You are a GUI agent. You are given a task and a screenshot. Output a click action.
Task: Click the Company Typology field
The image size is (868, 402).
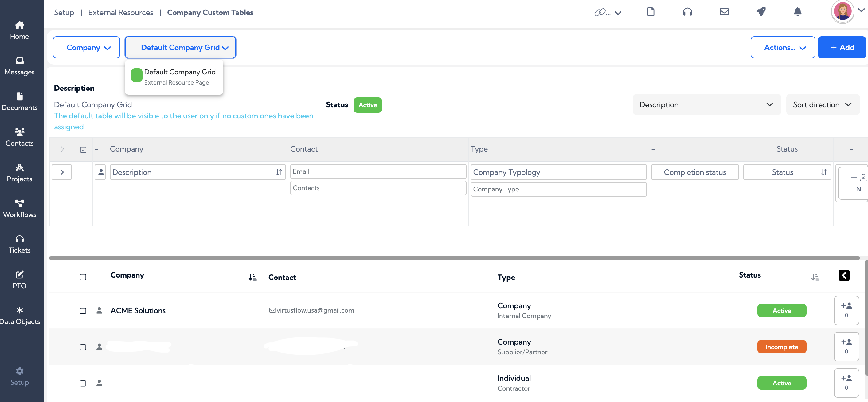[x=558, y=172]
